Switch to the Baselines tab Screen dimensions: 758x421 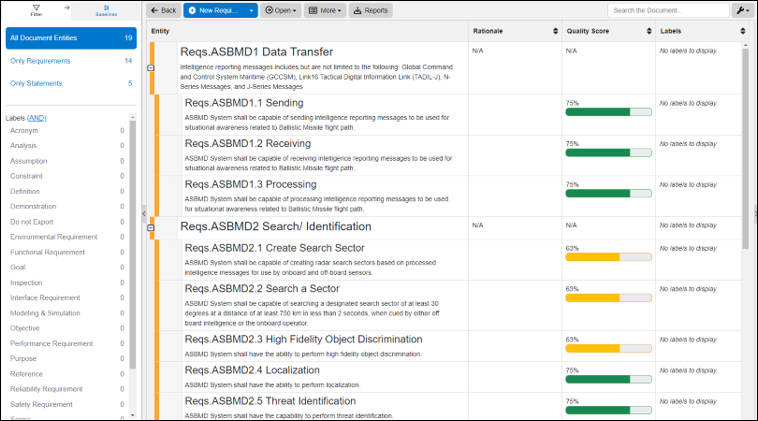point(106,10)
